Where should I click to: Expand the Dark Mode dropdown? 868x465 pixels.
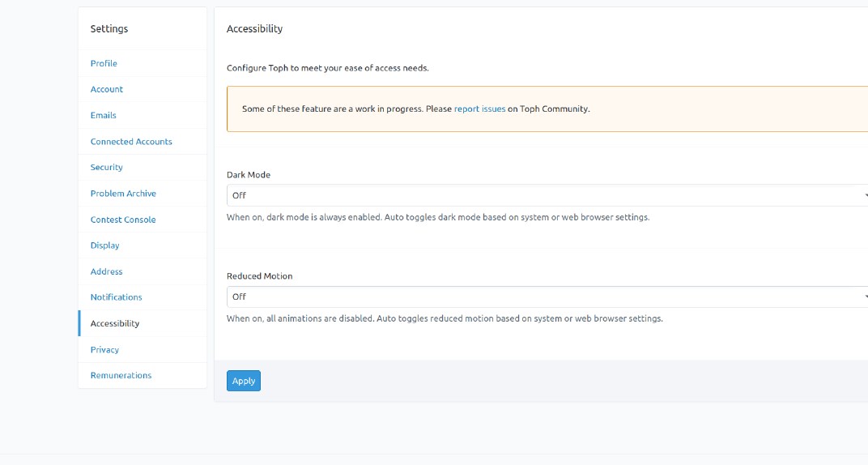click(x=547, y=195)
